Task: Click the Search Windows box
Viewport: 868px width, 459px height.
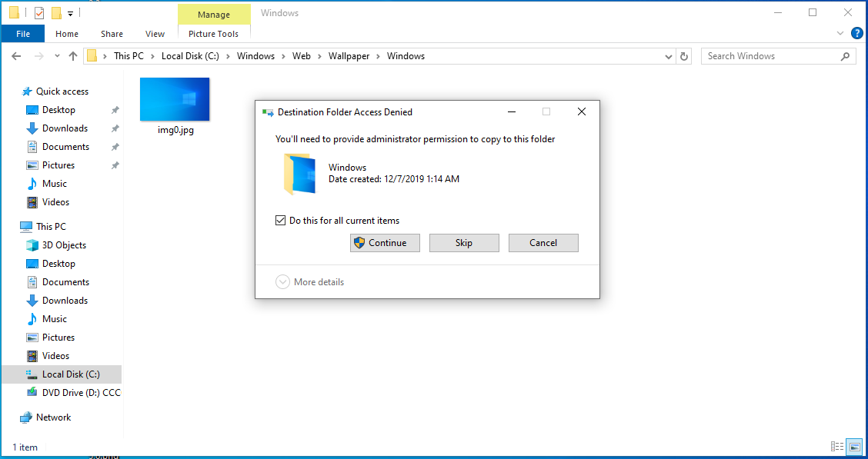Action: [778, 56]
